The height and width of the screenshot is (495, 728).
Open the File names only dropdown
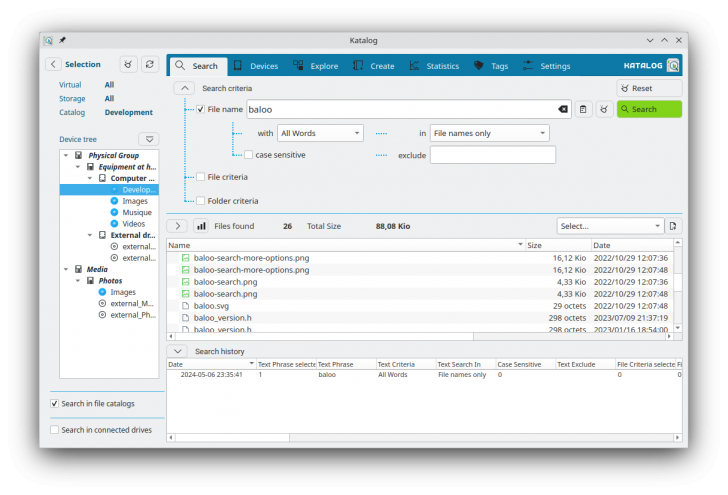pos(489,133)
